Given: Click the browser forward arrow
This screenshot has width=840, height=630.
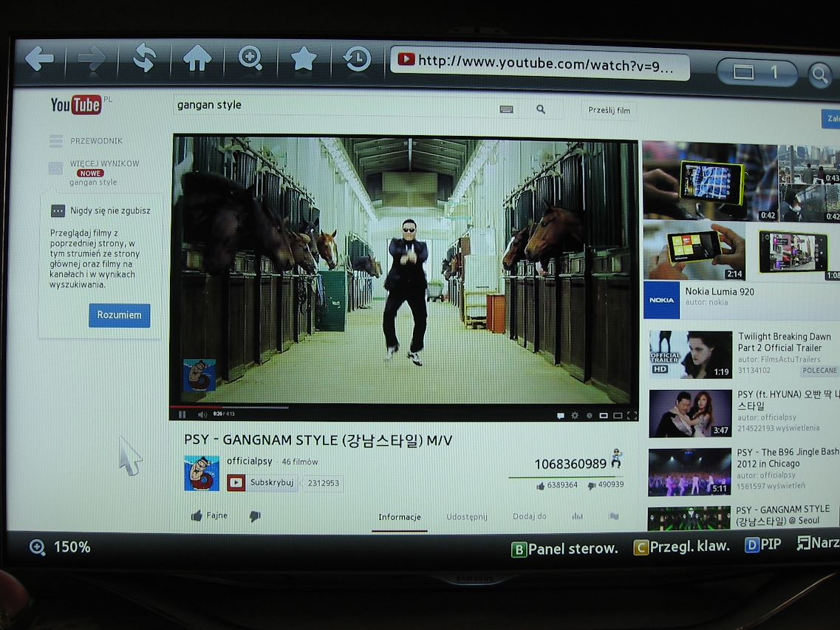Looking at the screenshot, I should (92, 58).
